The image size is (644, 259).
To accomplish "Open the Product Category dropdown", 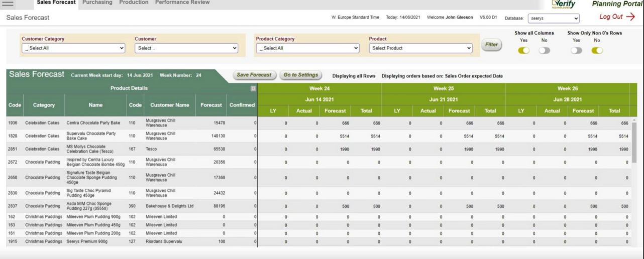I will point(307,48).
